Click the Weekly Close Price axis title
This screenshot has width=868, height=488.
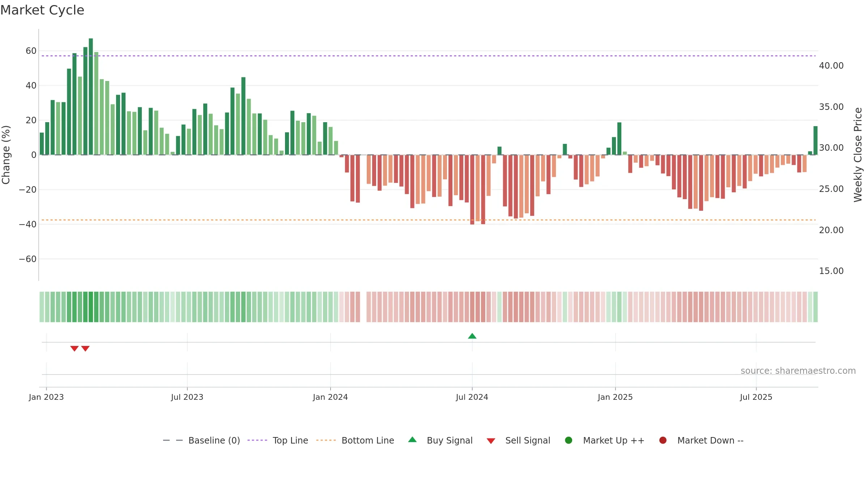coord(858,155)
